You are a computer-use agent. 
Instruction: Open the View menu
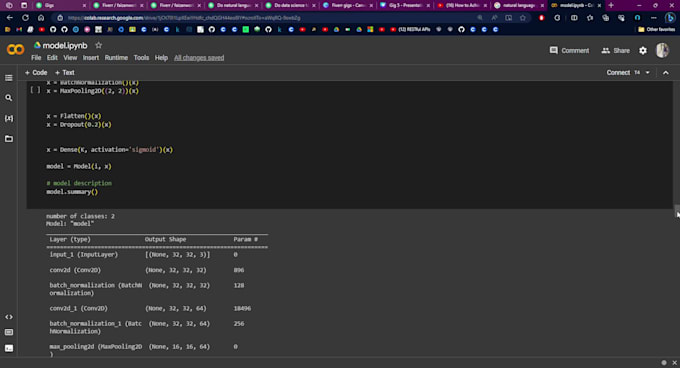70,58
